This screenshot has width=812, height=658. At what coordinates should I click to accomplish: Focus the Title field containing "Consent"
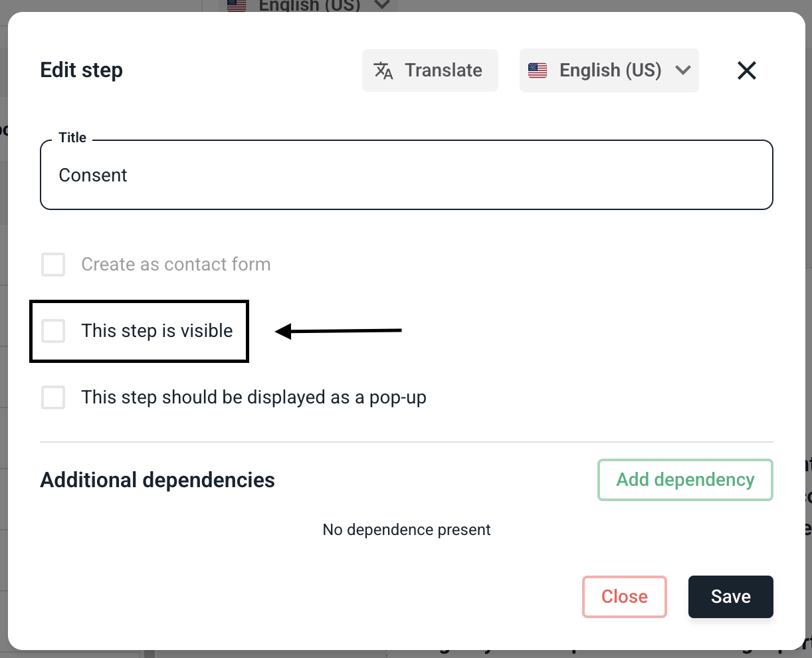click(x=406, y=175)
